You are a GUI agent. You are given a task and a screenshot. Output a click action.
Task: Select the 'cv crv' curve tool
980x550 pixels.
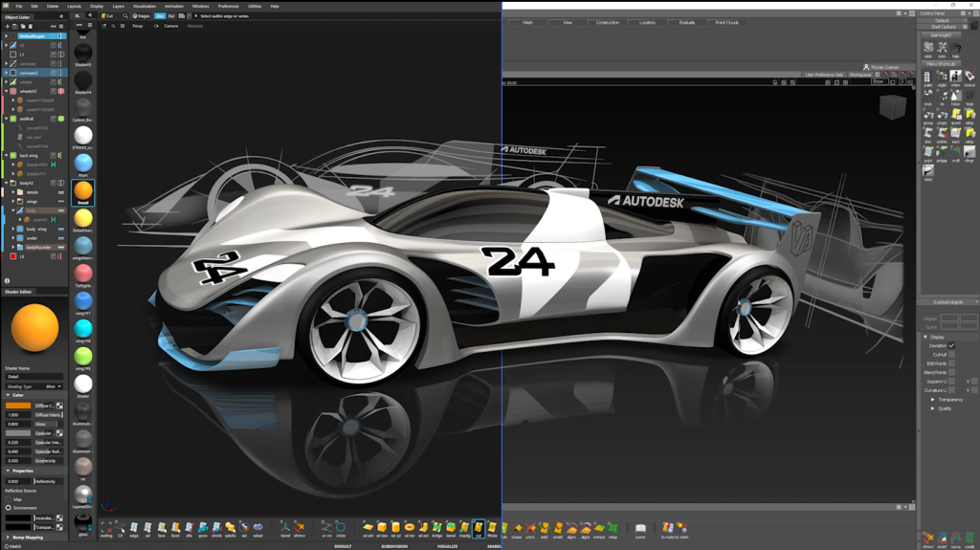click(326, 527)
